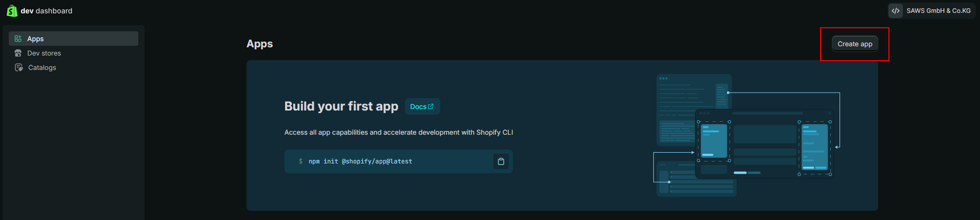Click the Shopify logo icon
Image resolution: width=980 pixels, height=220 pixels.
pos(12,11)
